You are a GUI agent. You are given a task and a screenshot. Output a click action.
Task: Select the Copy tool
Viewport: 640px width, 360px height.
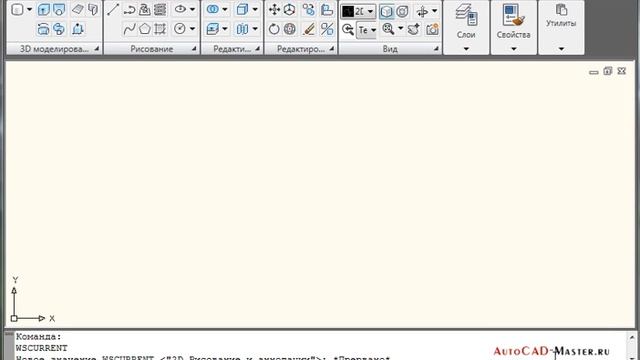pyautogui.click(x=309, y=9)
